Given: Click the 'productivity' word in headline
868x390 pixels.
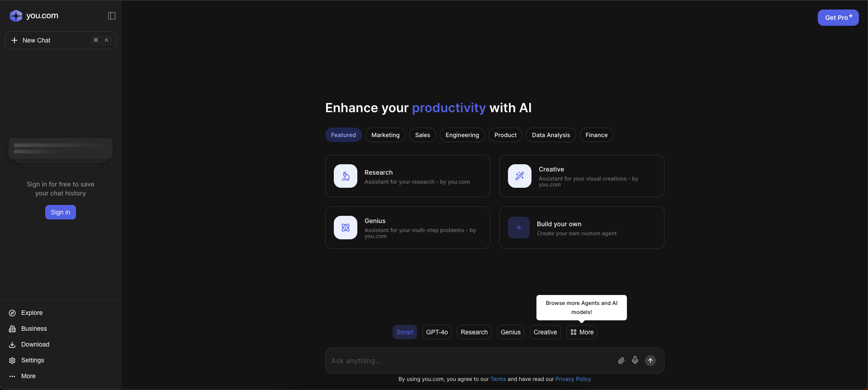Looking at the screenshot, I should [449, 108].
